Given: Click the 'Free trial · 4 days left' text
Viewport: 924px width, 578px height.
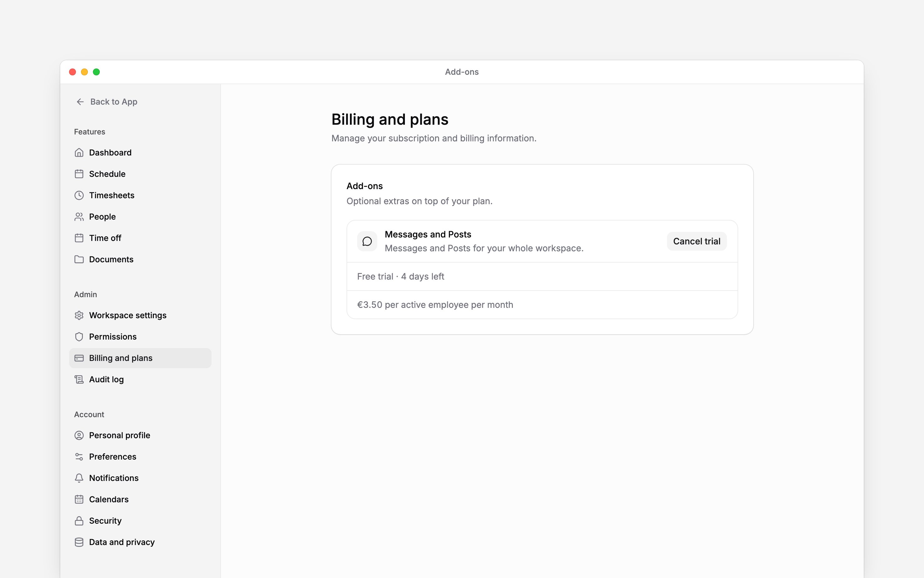Looking at the screenshot, I should [x=400, y=276].
